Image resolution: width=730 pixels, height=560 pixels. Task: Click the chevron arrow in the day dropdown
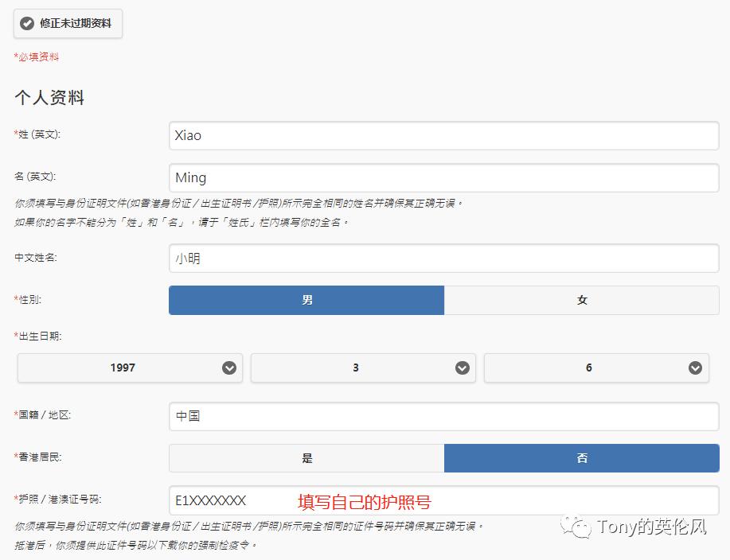click(x=696, y=368)
